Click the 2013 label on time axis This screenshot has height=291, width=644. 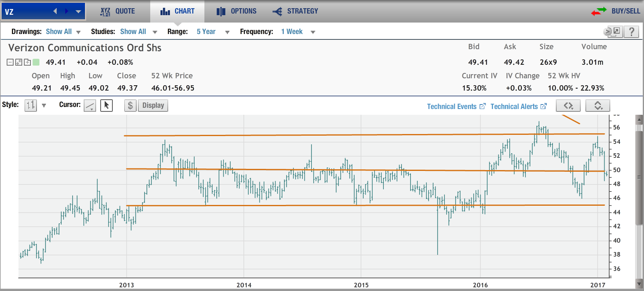(126, 285)
